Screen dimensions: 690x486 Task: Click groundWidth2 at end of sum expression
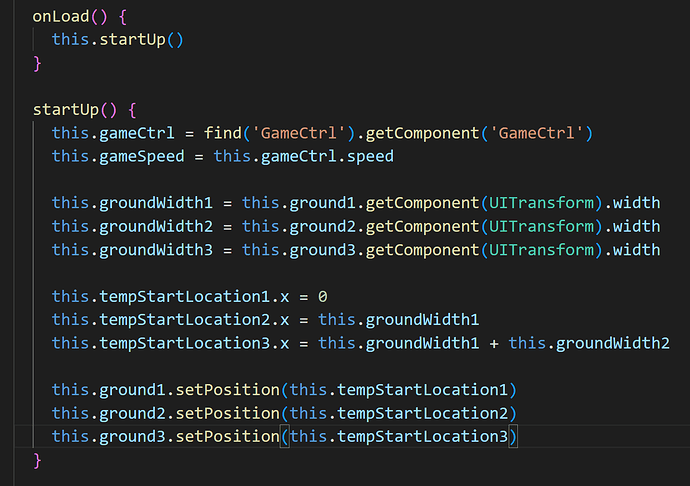(610, 344)
